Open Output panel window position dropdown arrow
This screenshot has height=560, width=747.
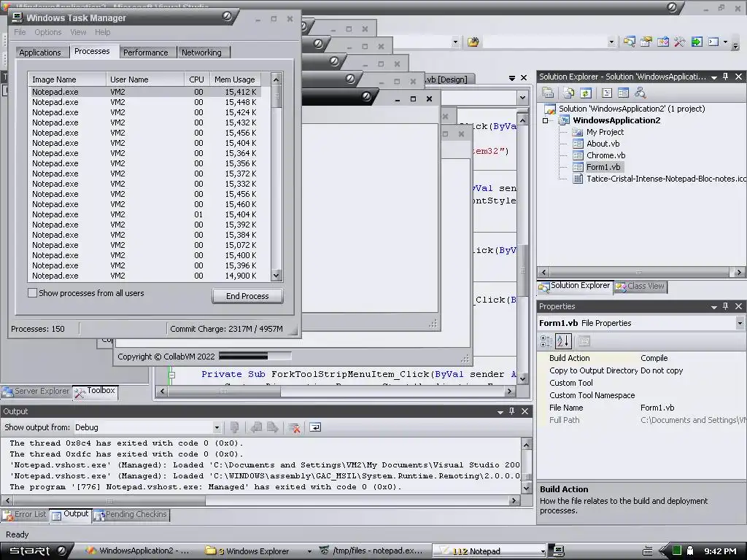[x=500, y=412]
